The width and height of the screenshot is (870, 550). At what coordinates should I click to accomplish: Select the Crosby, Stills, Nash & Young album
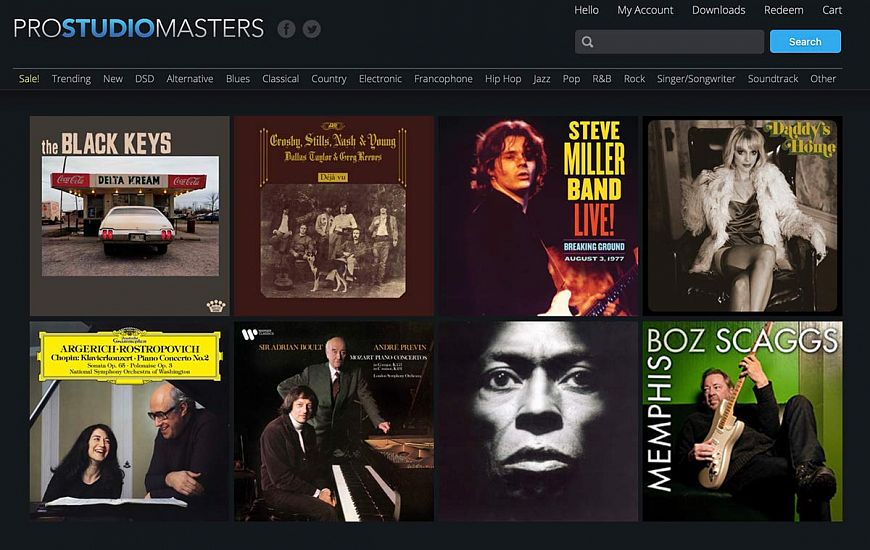tap(334, 216)
